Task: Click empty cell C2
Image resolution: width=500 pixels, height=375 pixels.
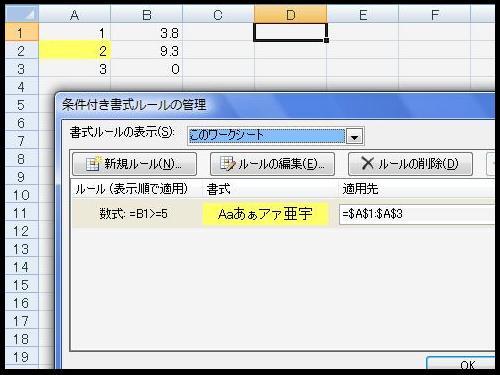Action: [218, 51]
